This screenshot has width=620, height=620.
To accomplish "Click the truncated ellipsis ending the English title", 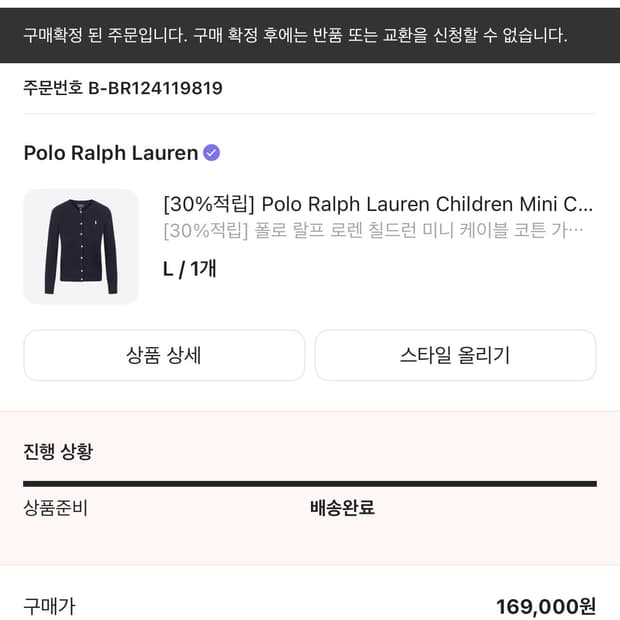I will coord(586,205).
